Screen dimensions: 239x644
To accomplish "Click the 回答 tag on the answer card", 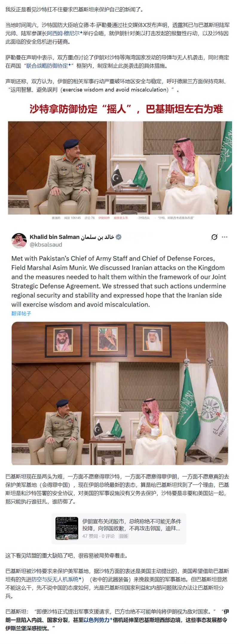I will (x=124, y=536).
